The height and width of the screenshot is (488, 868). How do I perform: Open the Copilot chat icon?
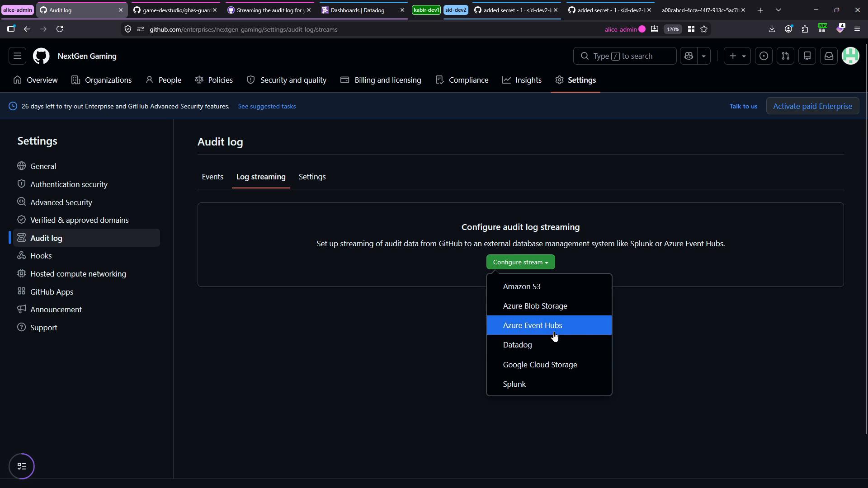click(689, 56)
